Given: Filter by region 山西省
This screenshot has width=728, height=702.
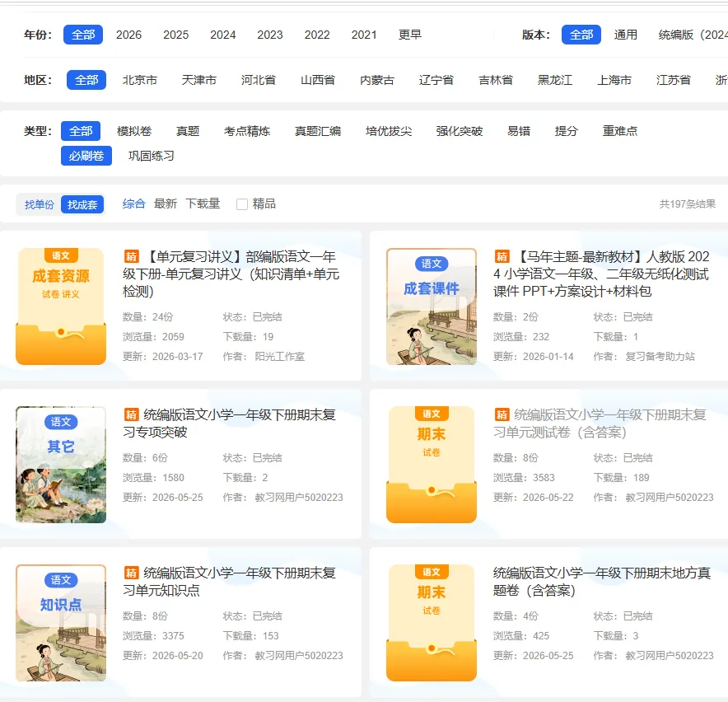Looking at the screenshot, I should pos(318,80).
